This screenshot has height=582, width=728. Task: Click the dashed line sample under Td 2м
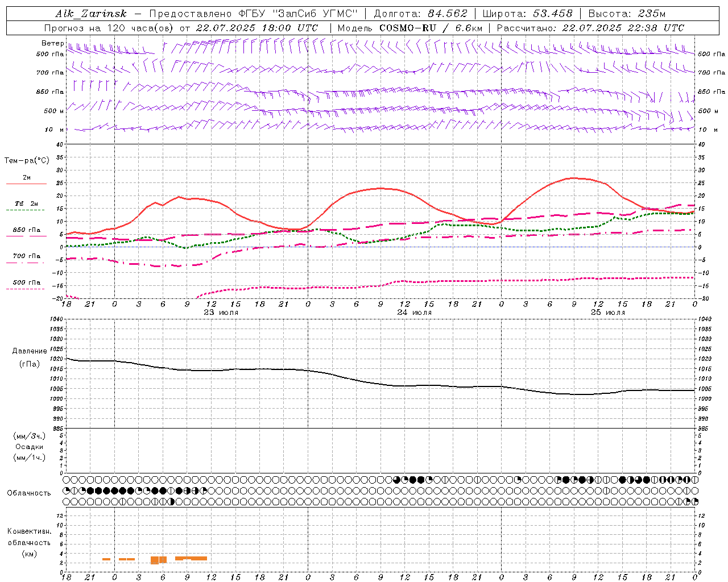(26, 210)
